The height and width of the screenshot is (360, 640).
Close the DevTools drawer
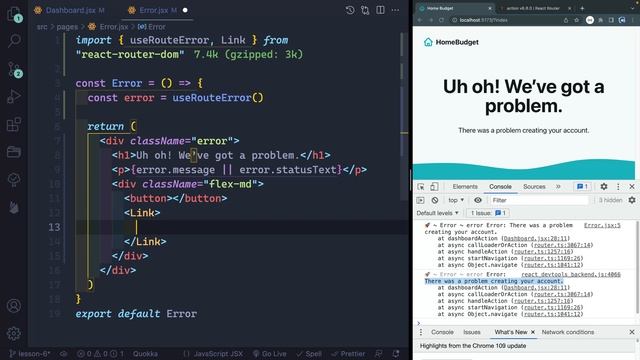(632, 332)
